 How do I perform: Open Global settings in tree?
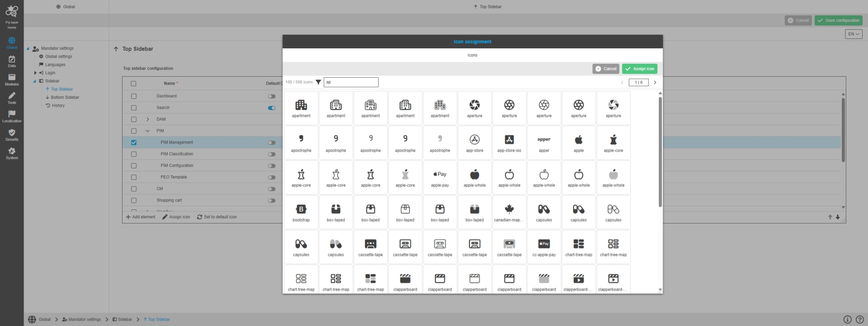pos(59,57)
